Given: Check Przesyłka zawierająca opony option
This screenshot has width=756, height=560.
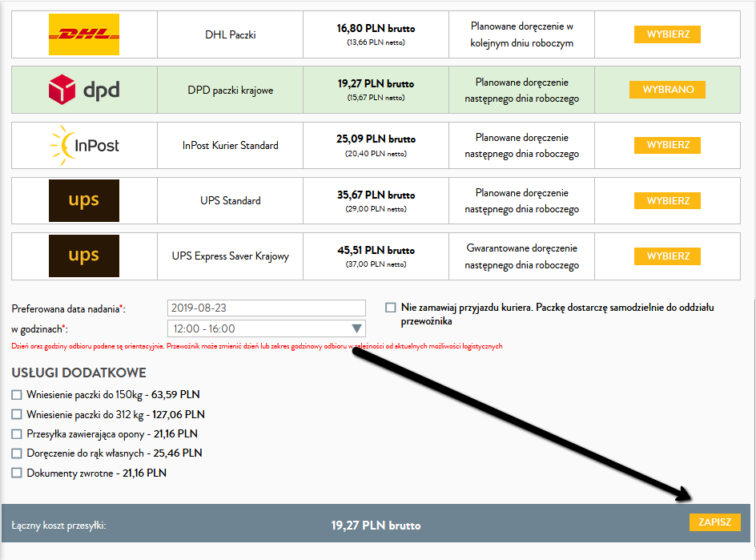Looking at the screenshot, I should pos(17,434).
